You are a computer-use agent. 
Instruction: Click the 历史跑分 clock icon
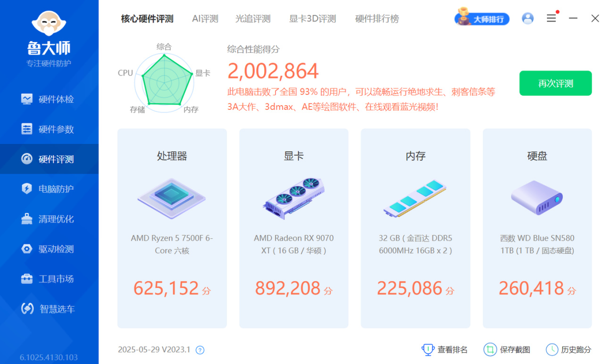click(x=552, y=349)
